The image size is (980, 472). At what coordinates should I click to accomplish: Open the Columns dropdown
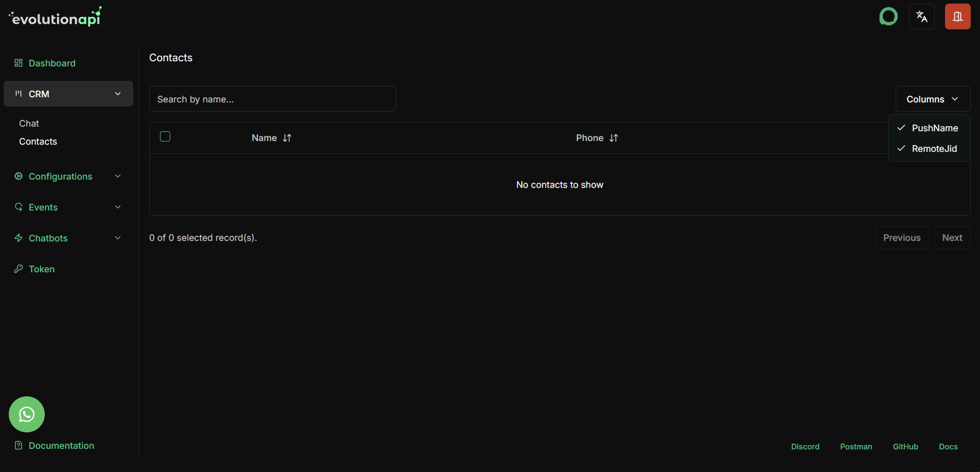[932, 98]
